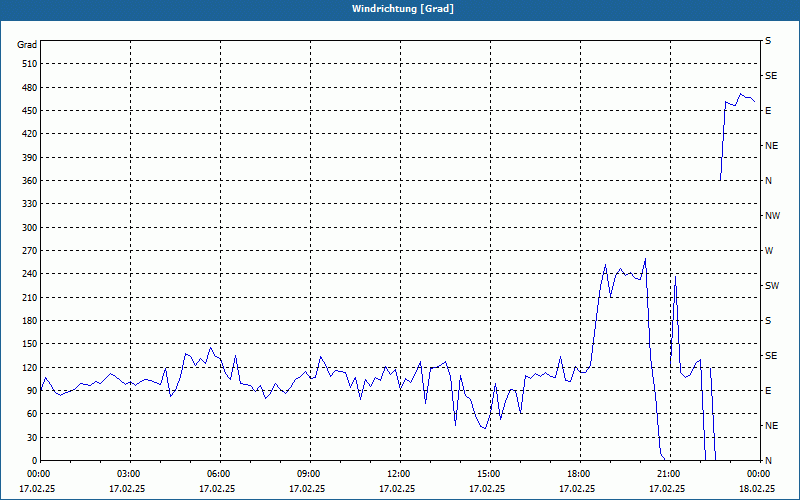Click the 510 value on the left axis
Screen dimensions: 800x500
[30, 64]
